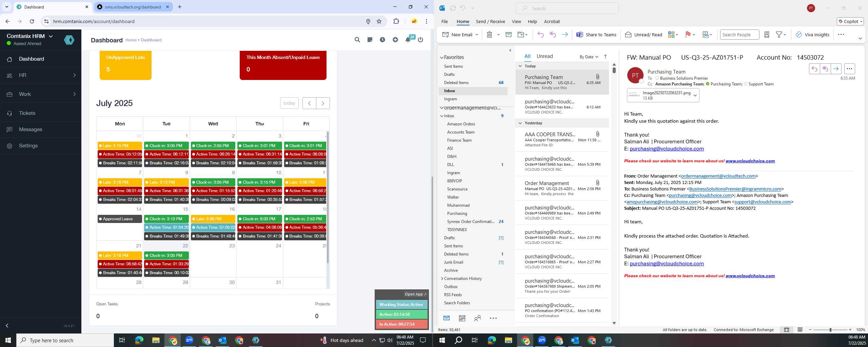The image size is (868, 347).
Task: Click New Email in Outlook
Action: coord(458,35)
